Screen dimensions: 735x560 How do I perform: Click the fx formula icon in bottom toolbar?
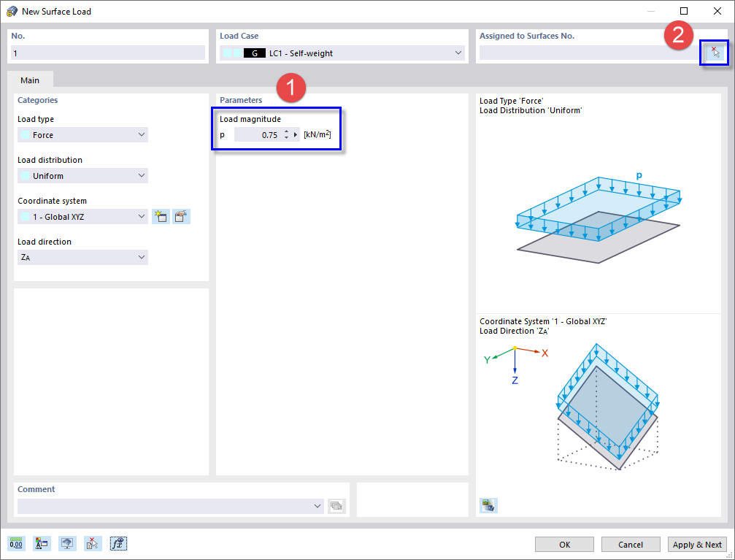[118, 543]
